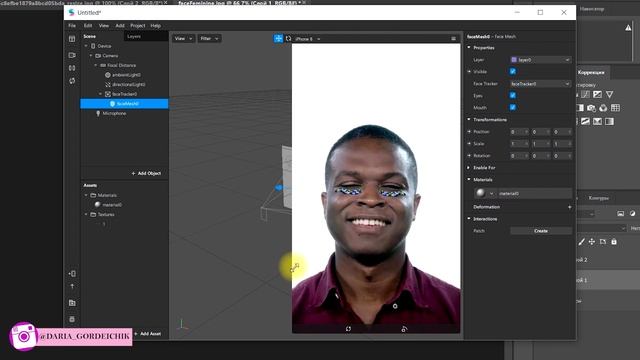Click the Position X input field

[519, 132]
